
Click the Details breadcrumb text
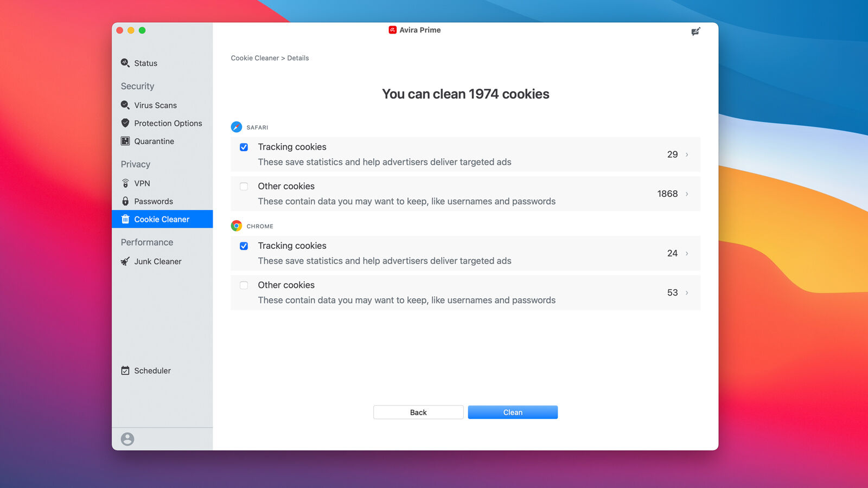(x=298, y=58)
